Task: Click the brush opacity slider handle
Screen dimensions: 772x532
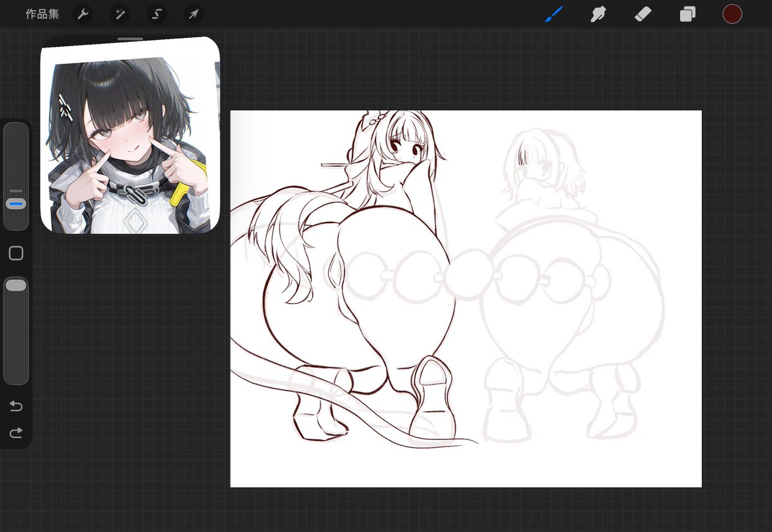Action: (16, 284)
